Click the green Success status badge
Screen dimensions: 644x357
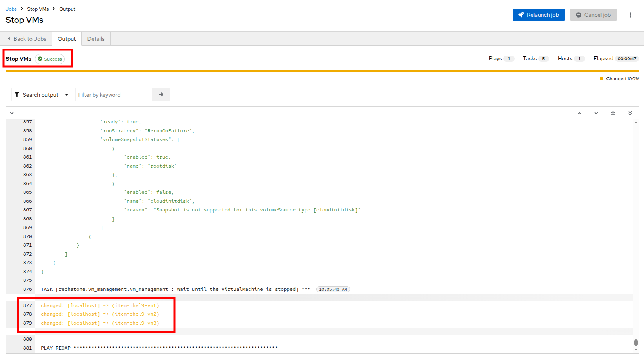click(50, 59)
